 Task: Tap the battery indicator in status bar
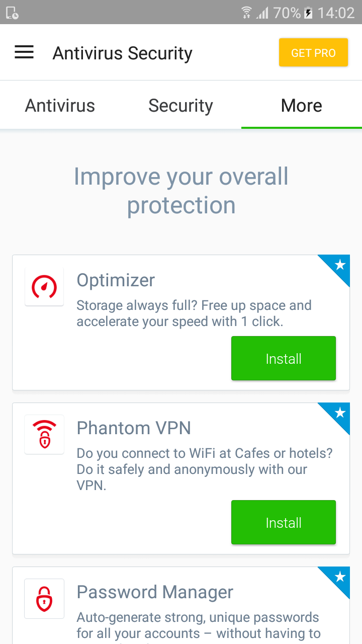(x=308, y=13)
